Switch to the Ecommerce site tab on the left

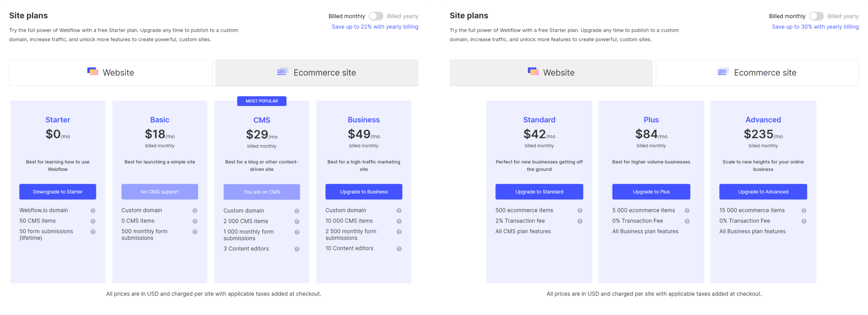[317, 72]
